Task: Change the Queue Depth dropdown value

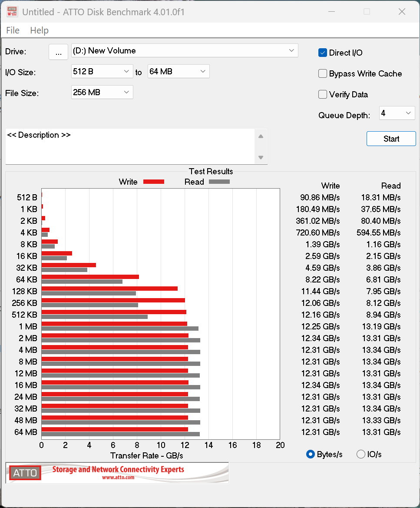Action: pyautogui.click(x=397, y=113)
